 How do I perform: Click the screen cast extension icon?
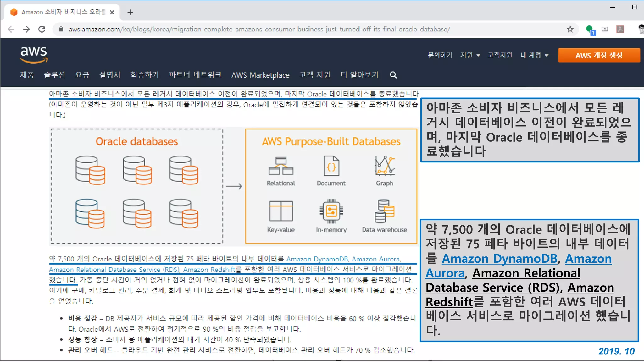pyautogui.click(x=605, y=29)
